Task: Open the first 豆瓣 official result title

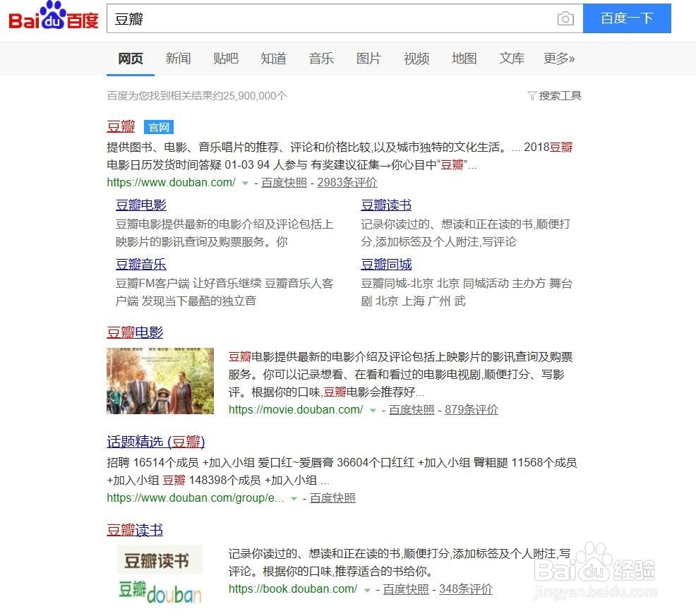Action: pos(121,126)
